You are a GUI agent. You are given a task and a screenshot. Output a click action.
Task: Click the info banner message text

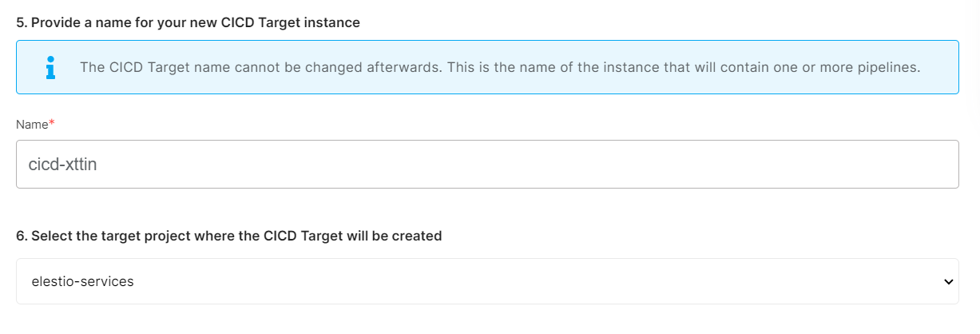click(x=500, y=67)
